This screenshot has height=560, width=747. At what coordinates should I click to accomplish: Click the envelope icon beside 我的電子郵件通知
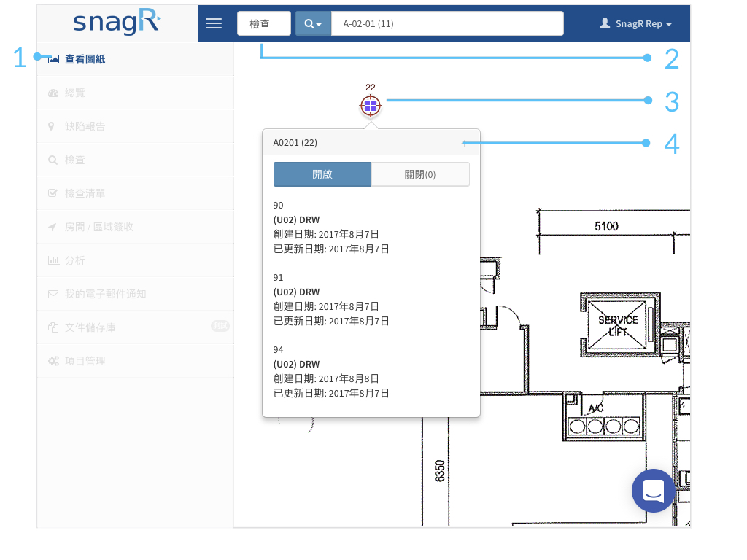(53, 295)
